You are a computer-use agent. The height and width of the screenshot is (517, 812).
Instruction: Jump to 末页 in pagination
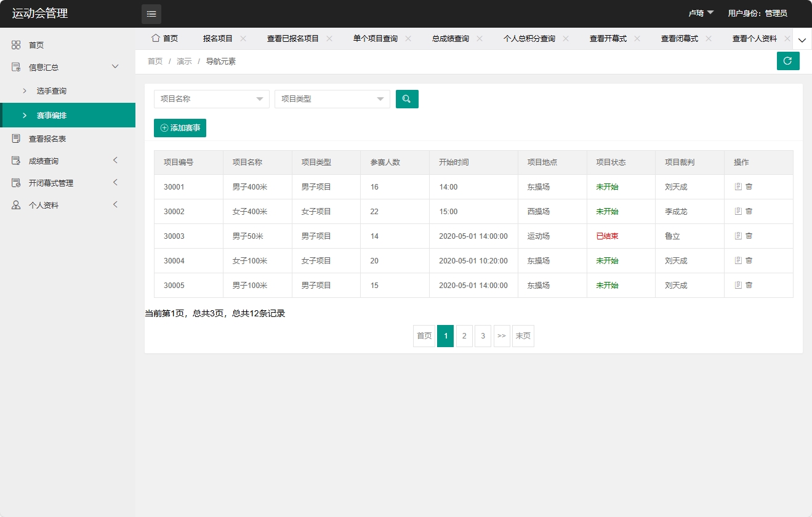point(523,335)
